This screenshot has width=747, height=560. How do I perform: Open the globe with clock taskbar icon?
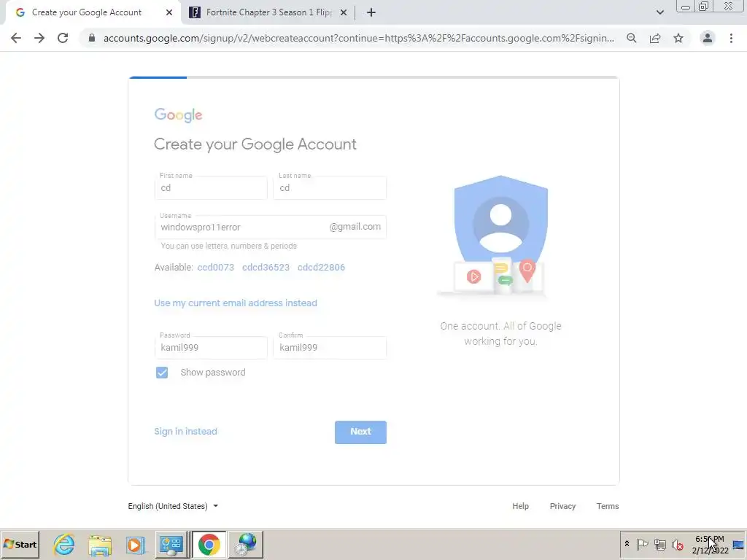246,545
